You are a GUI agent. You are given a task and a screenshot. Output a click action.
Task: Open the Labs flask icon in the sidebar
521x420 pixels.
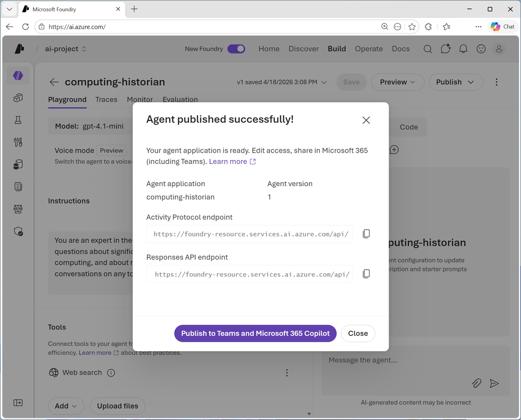tap(18, 120)
